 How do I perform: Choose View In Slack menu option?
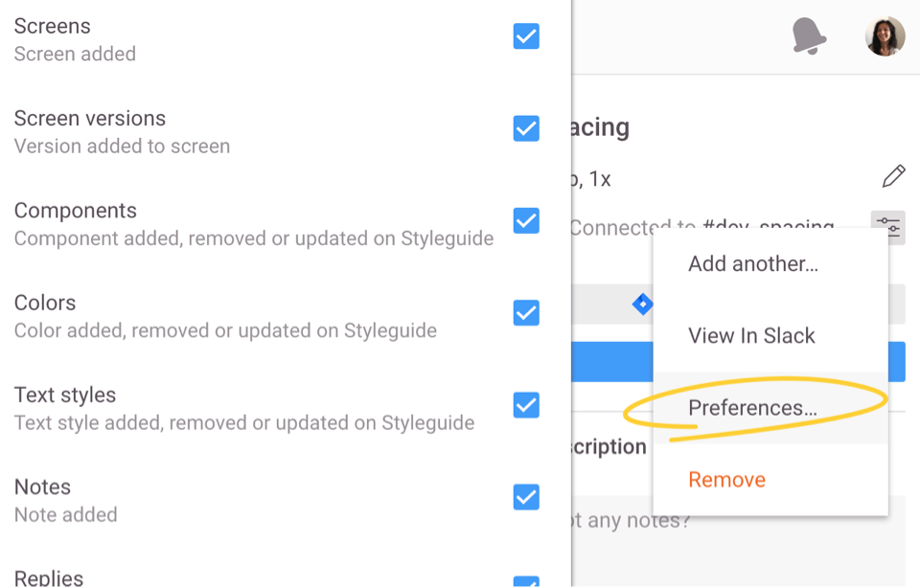(x=751, y=335)
